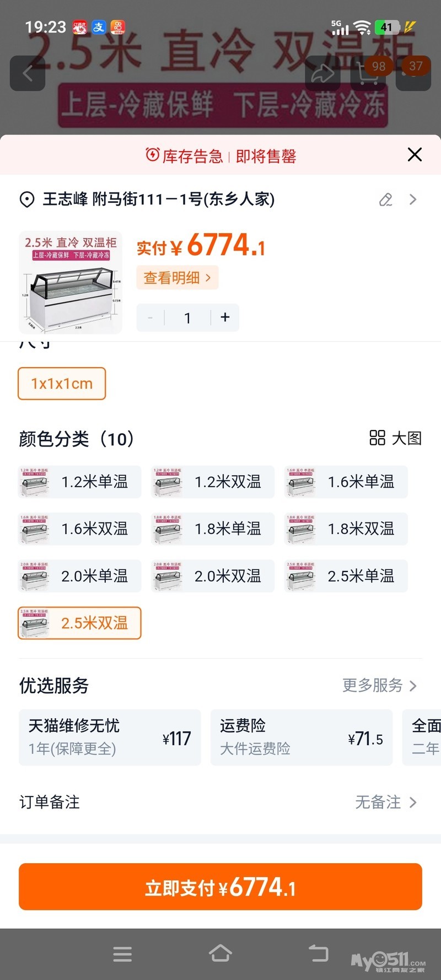Increase quantity with plus button
The height and width of the screenshot is (980, 441).
[x=225, y=317]
